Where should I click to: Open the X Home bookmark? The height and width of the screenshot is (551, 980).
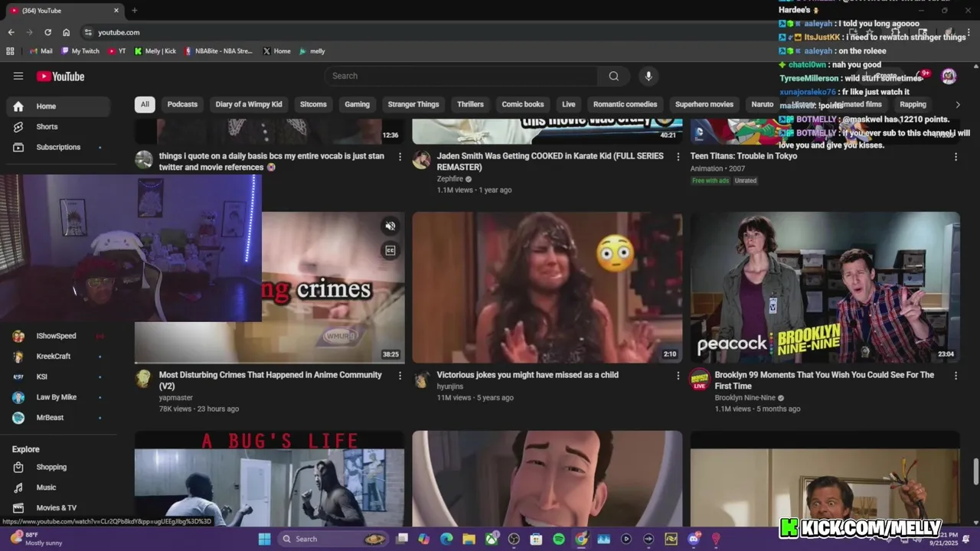[x=276, y=51]
